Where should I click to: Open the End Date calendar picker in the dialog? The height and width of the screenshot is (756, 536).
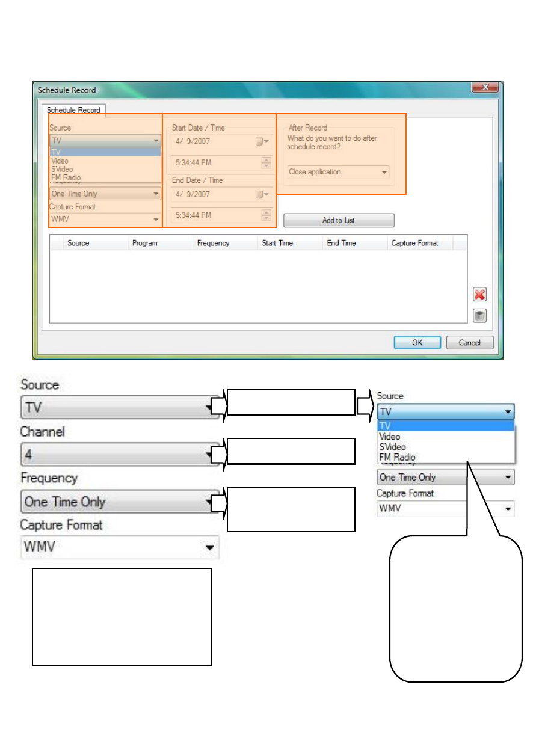tap(262, 195)
